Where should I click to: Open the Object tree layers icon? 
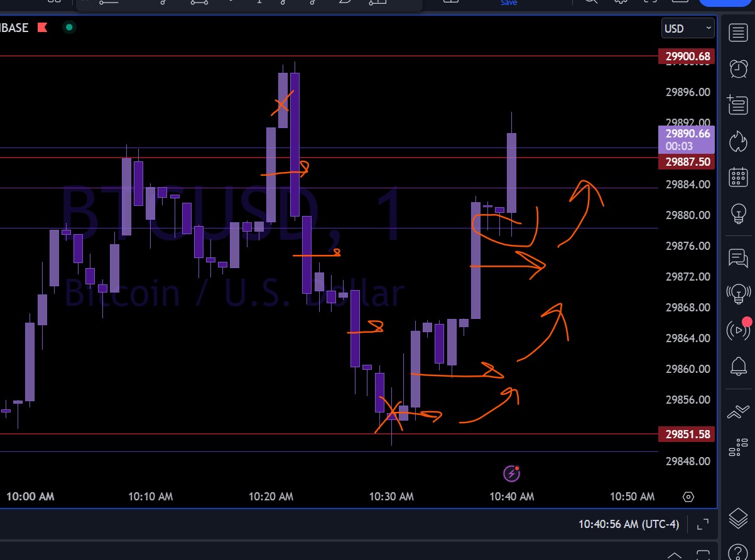[738, 519]
